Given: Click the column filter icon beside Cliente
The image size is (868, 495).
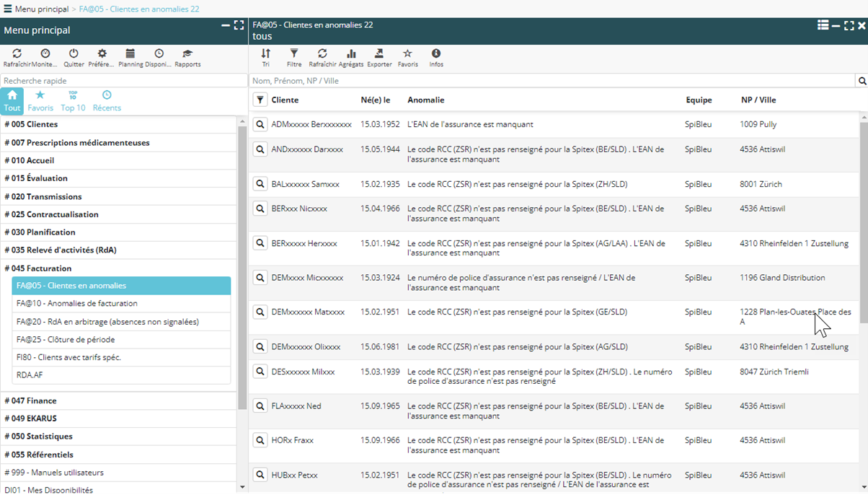Looking at the screenshot, I should coord(260,100).
